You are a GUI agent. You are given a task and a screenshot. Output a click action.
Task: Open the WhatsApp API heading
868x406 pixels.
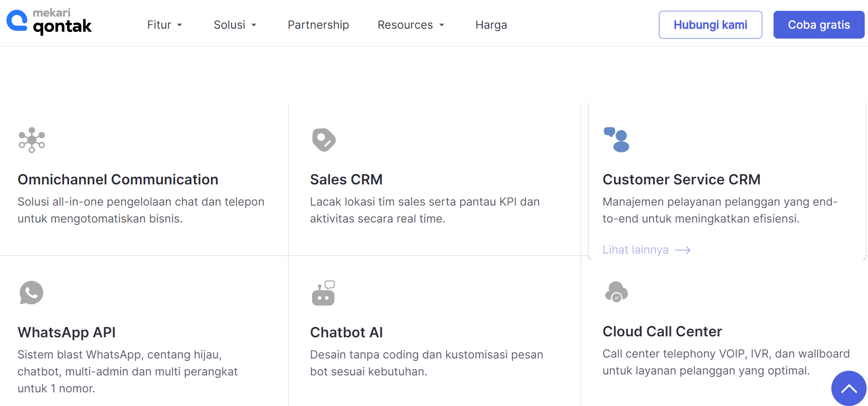pyautogui.click(x=66, y=332)
